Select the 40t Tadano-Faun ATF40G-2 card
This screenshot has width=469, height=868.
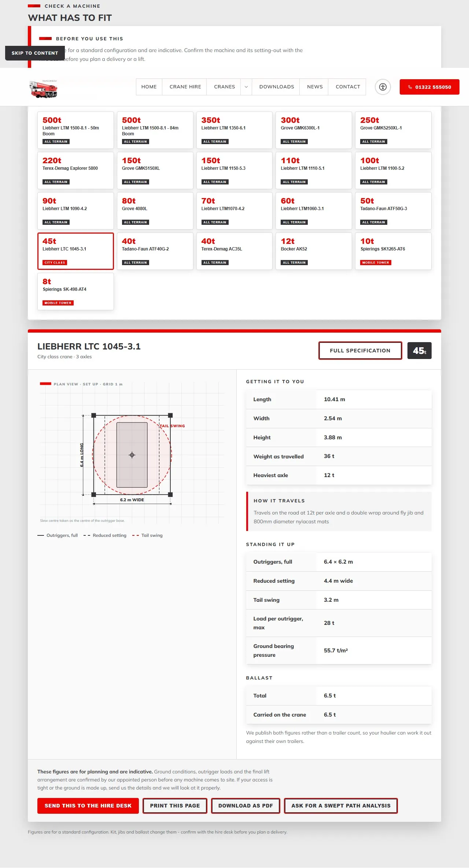155,251
